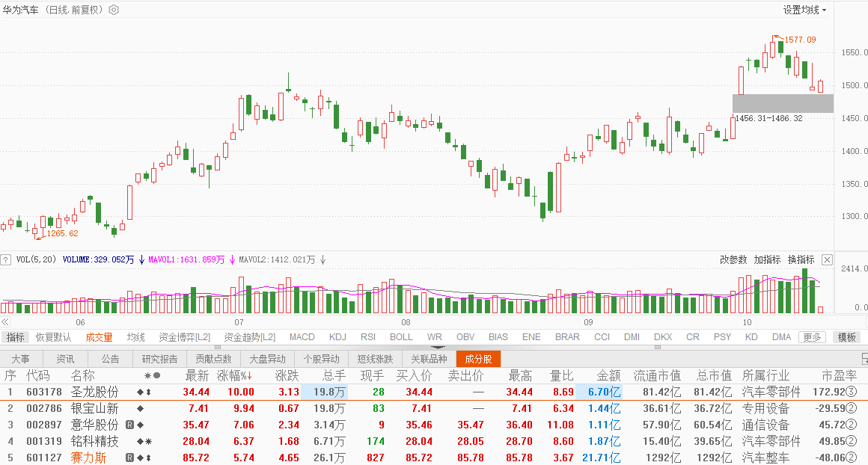This screenshot has width=868, height=465.
Task: Select stock name 圣龙股份
Action: point(95,392)
